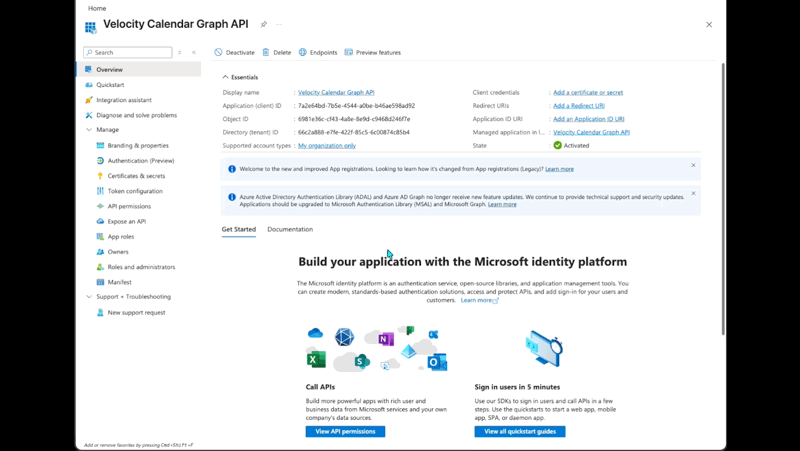Viewport: 800px width, 451px height.
Task: Click the View API permissions button
Action: click(345, 432)
